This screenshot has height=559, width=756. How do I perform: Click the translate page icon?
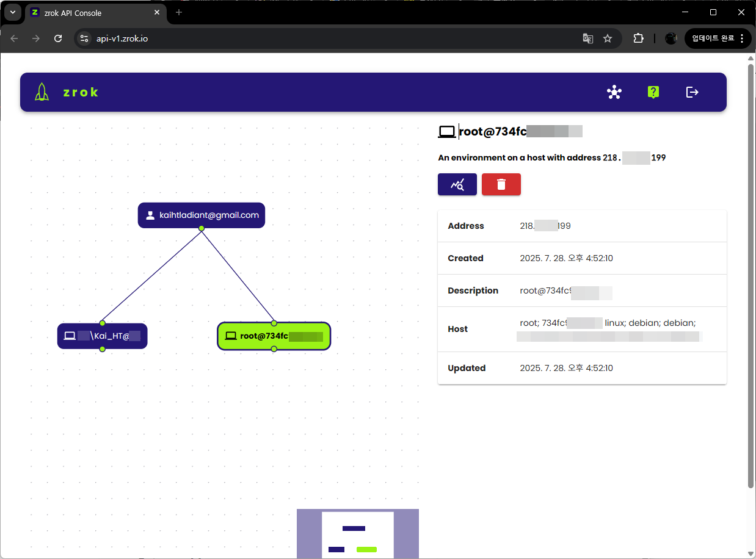[x=588, y=38]
